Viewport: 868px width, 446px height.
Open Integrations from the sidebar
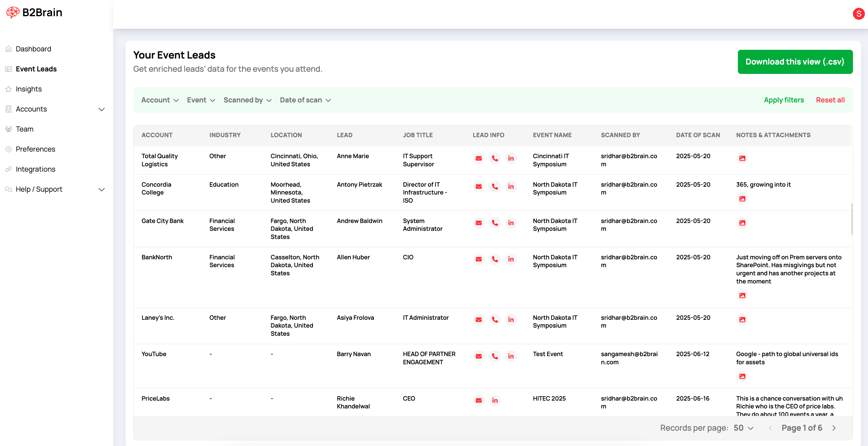35,169
